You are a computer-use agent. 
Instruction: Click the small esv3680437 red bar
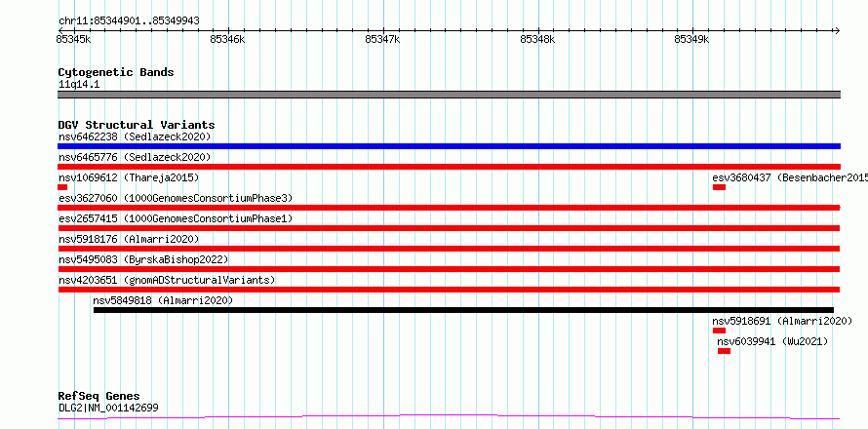click(x=719, y=187)
